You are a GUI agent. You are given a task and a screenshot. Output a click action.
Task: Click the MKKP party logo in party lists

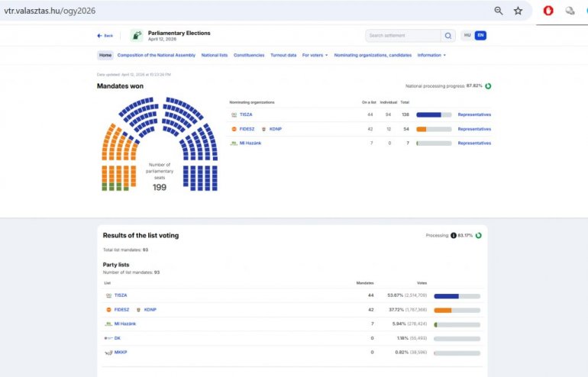coord(108,353)
